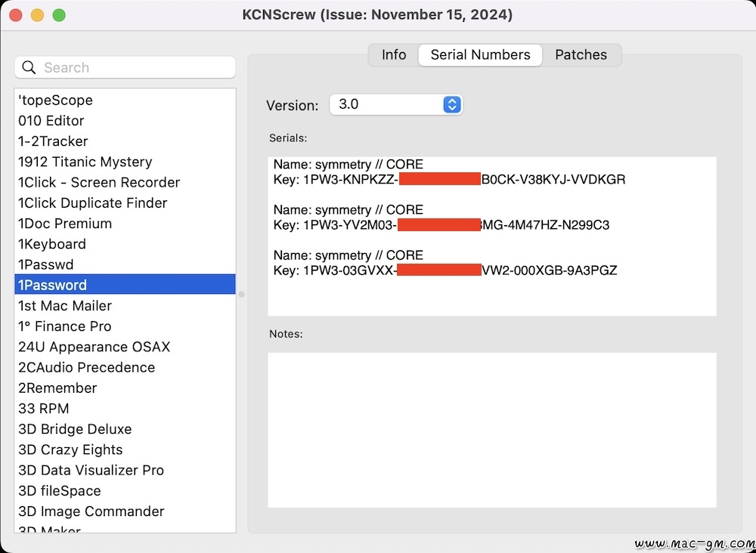Viewport: 756px width, 553px height.
Task: Click the 2Remember entry
Action: point(125,388)
